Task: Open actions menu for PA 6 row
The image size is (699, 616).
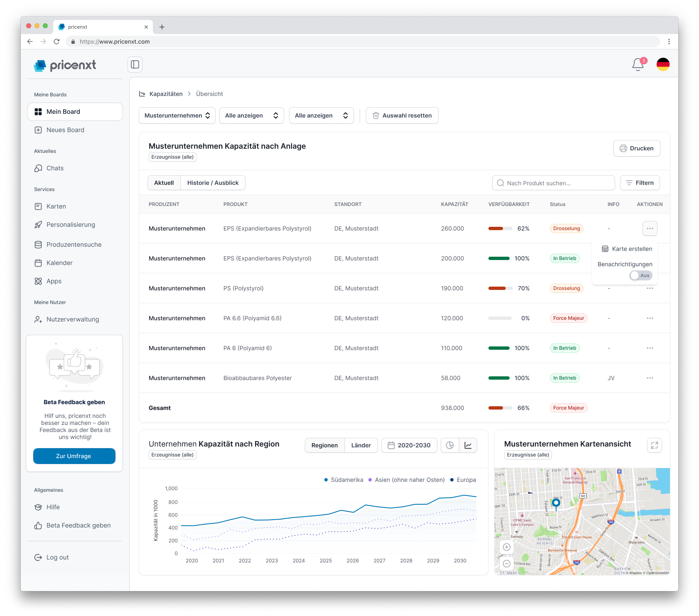Action: pos(650,348)
